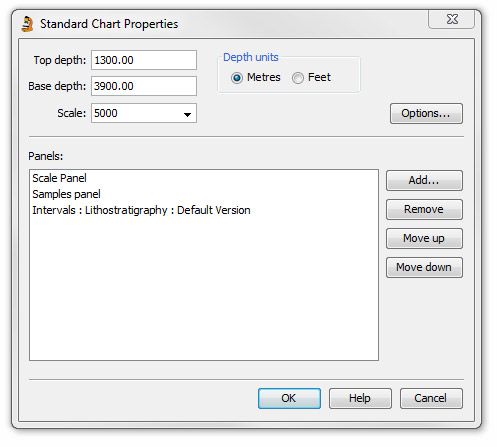Image resolution: width=497 pixels, height=447 pixels.
Task: Cancel the chart properties changes
Action: [431, 398]
